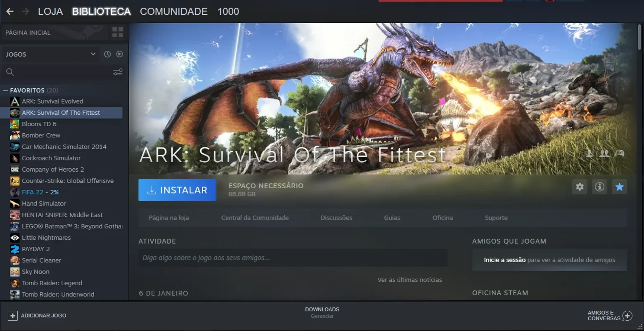Click the ARK: Survival Of The Fittest banner title
This screenshot has height=331, width=644.
(293, 155)
